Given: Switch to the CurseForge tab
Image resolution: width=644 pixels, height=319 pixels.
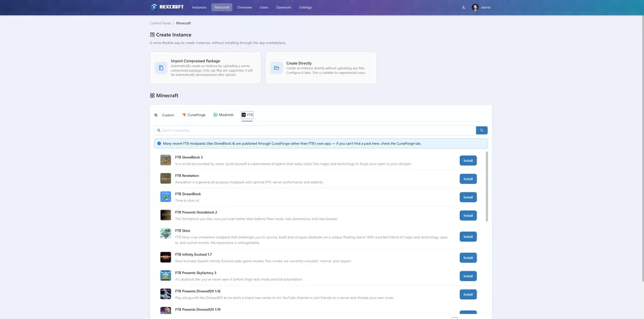Looking at the screenshot, I should click(x=194, y=115).
